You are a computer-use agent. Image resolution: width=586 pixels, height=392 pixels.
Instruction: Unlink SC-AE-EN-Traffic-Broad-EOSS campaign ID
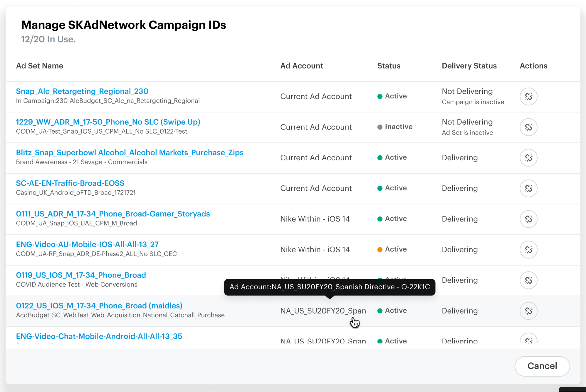click(528, 188)
